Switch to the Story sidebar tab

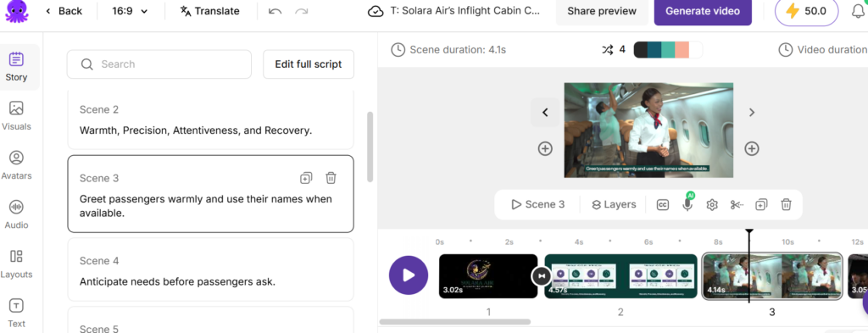pos(17,67)
